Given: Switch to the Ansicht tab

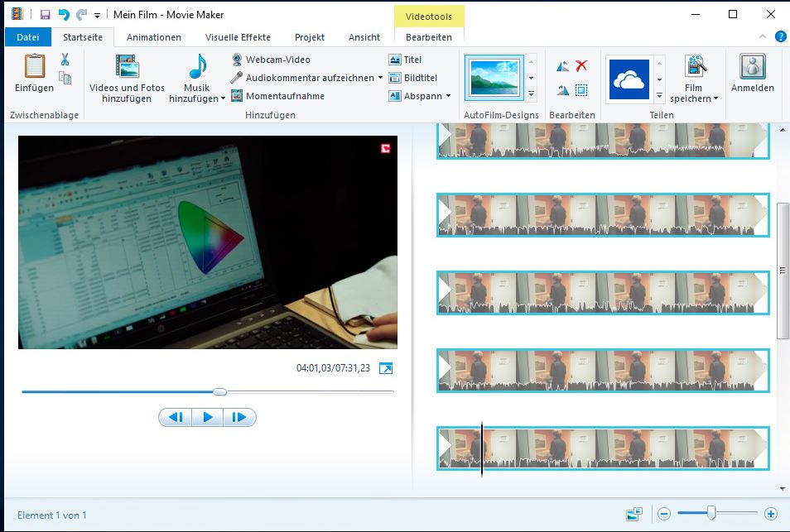Looking at the screenshot, I should click(x=364, y=36).
